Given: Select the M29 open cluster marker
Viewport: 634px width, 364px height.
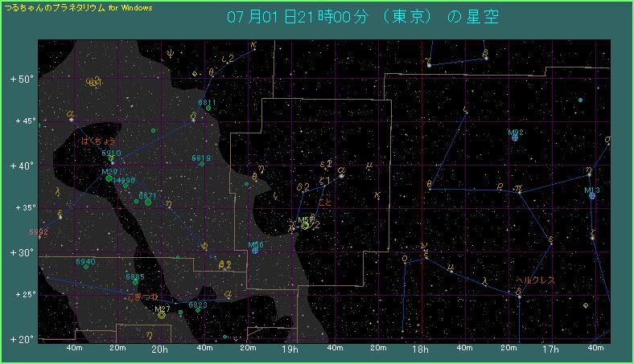Looking at the screenshot, I should pyautogui.click(x=109, y=178).
